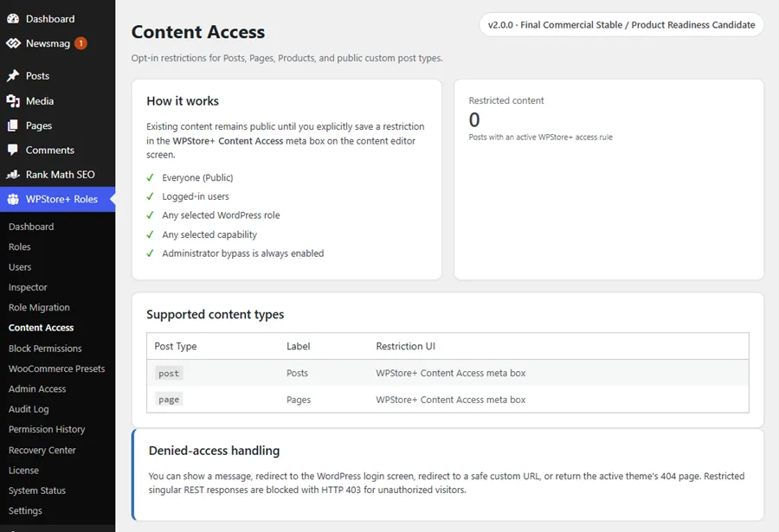Screen dimensions: 779x532
Task: Click the 'page' code cell
Action: (169, 400)
